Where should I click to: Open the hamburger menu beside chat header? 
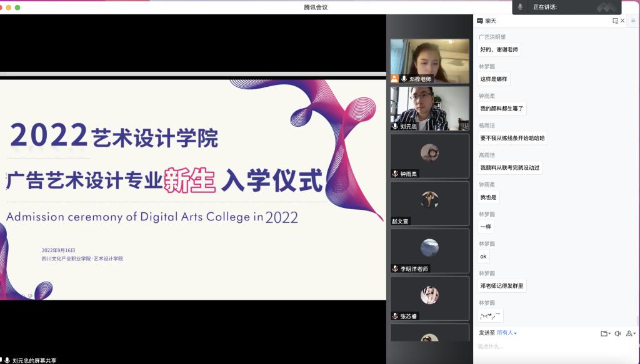pyautogui.click(x=633, y=21)
